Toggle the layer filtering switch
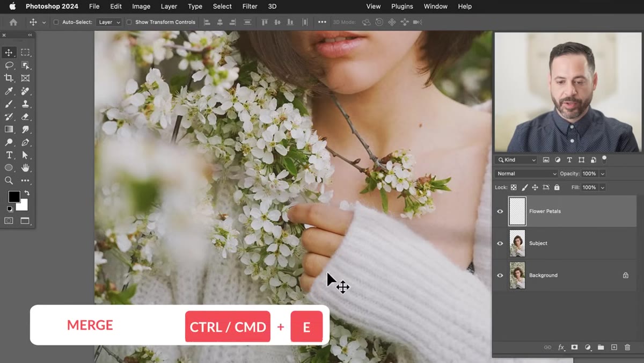Screen dimensions: 644x363 [x=604, y=159]
